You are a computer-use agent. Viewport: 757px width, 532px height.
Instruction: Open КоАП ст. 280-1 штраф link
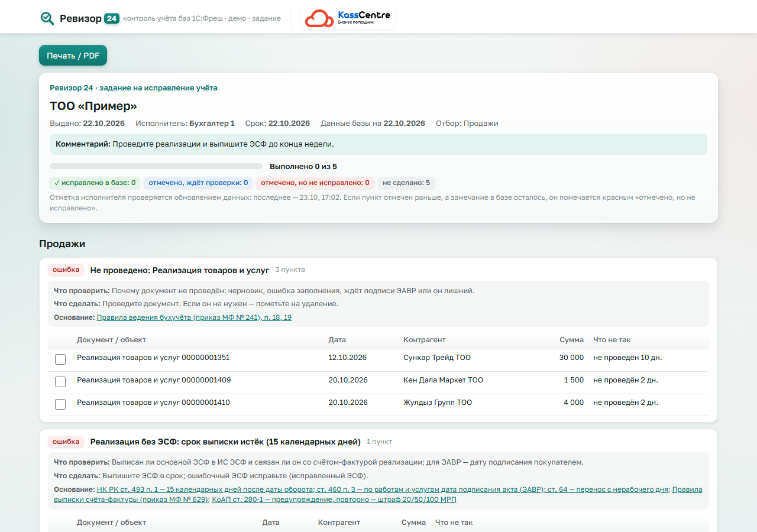pos(334,499)
